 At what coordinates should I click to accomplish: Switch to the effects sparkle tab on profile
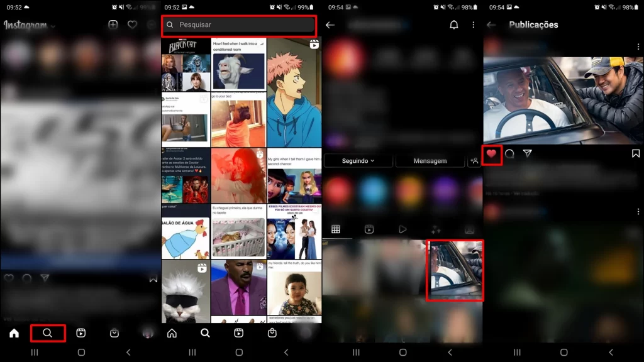436,229
